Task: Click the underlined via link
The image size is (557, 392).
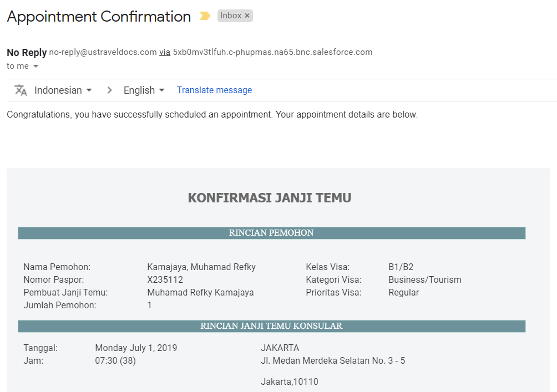Action: click(x=165, y=52)
